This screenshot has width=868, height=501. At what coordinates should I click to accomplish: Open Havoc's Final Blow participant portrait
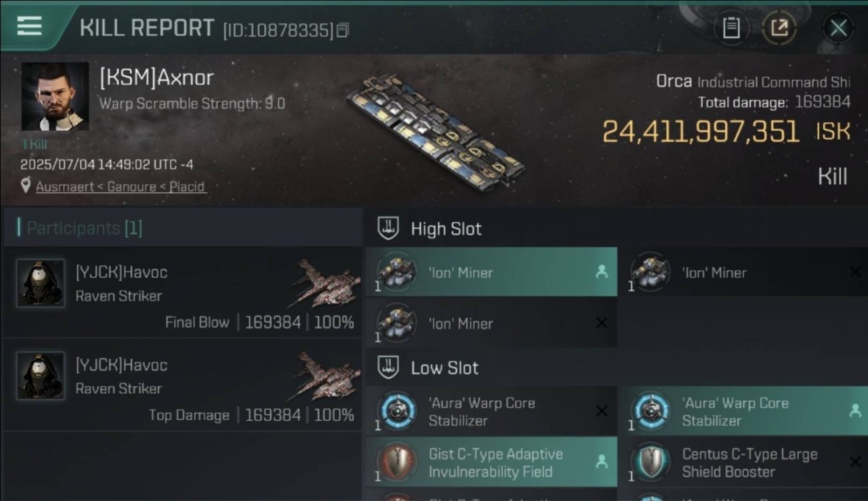(41, 283)
